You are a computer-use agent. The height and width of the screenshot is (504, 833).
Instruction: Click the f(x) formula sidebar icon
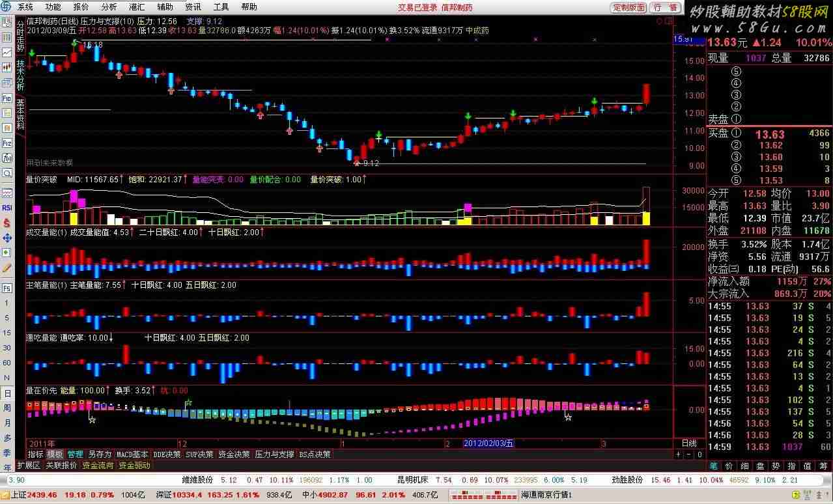pyautogui.click(x=7, y=158)
